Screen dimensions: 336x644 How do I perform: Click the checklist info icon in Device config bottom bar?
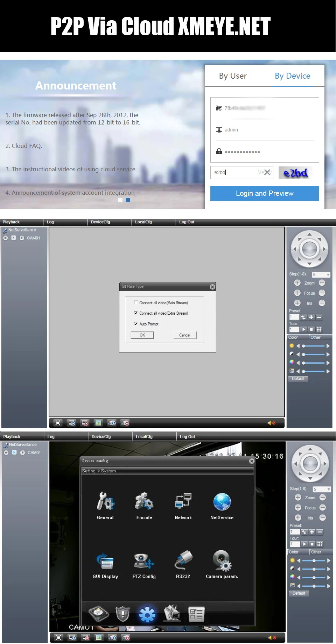(196, 614)
